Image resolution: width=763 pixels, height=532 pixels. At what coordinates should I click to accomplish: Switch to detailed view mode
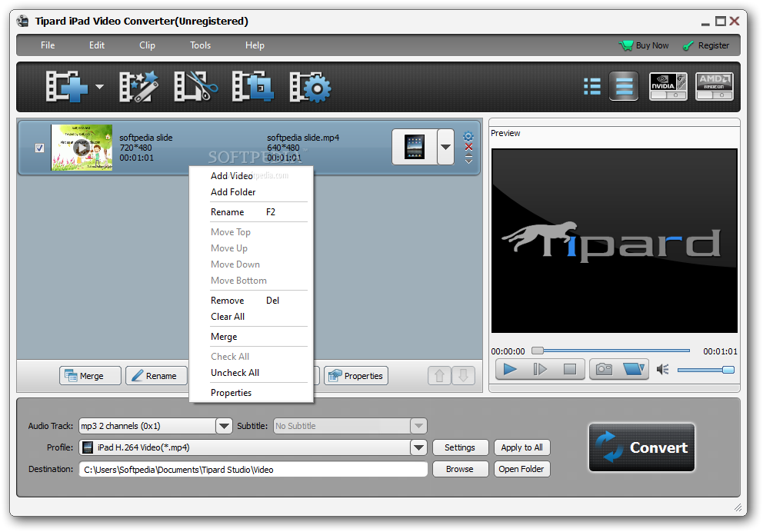click(624, 87)
